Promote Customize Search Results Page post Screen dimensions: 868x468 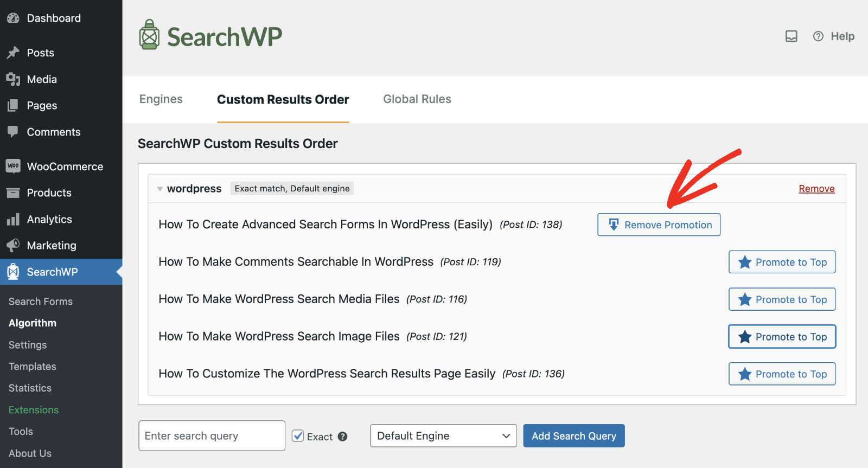point(782,374)
